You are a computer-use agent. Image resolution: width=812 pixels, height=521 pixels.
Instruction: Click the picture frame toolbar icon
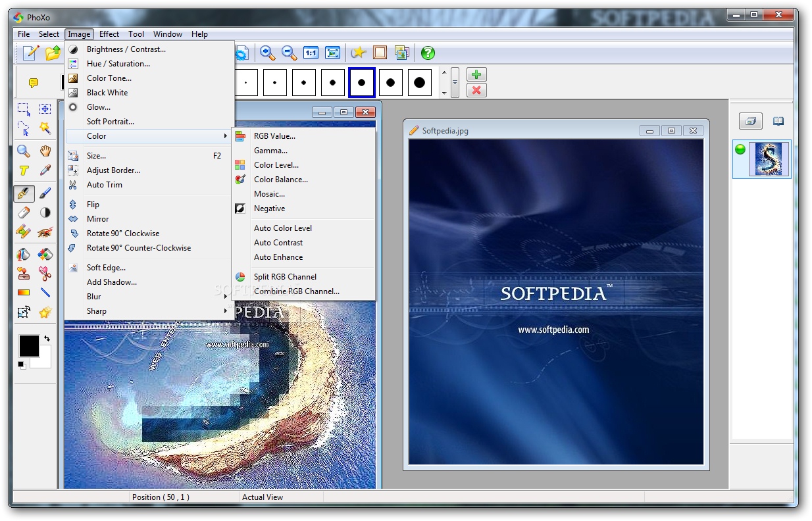click(380, 53)
